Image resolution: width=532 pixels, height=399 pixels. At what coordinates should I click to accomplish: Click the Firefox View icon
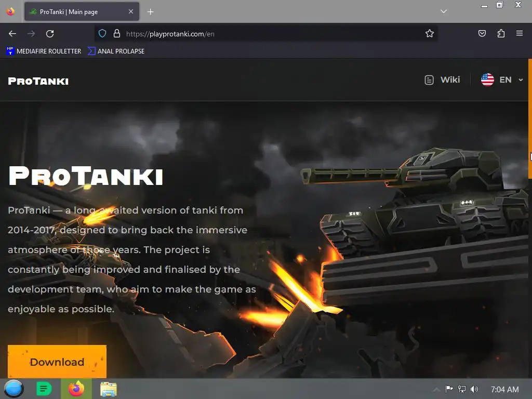pyautogui.click(x=10, y=11)
